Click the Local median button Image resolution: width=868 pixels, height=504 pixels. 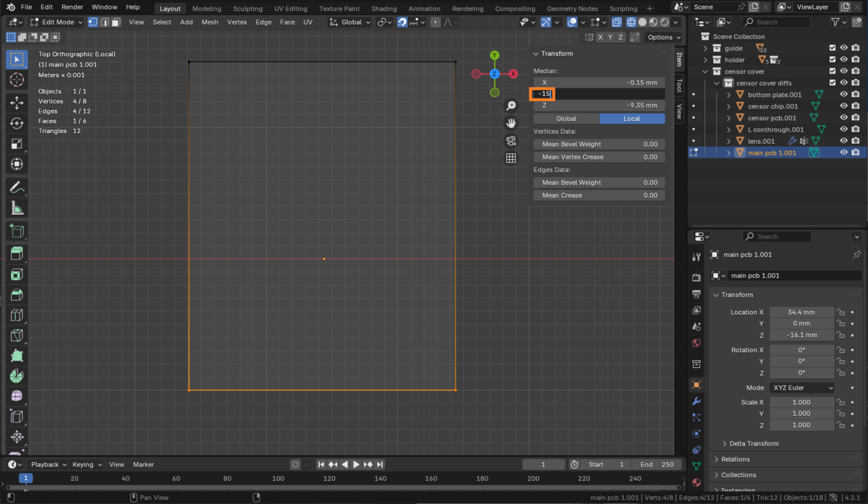click(632, 119)
